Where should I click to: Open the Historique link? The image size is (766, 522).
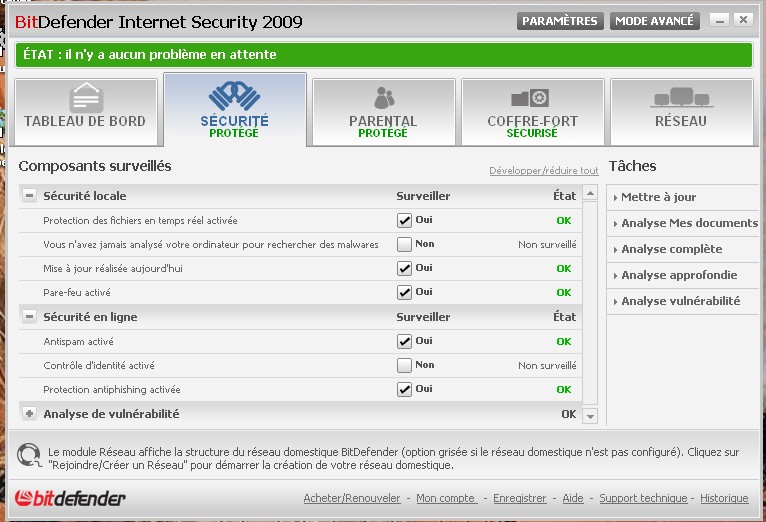tap(724, 498)
